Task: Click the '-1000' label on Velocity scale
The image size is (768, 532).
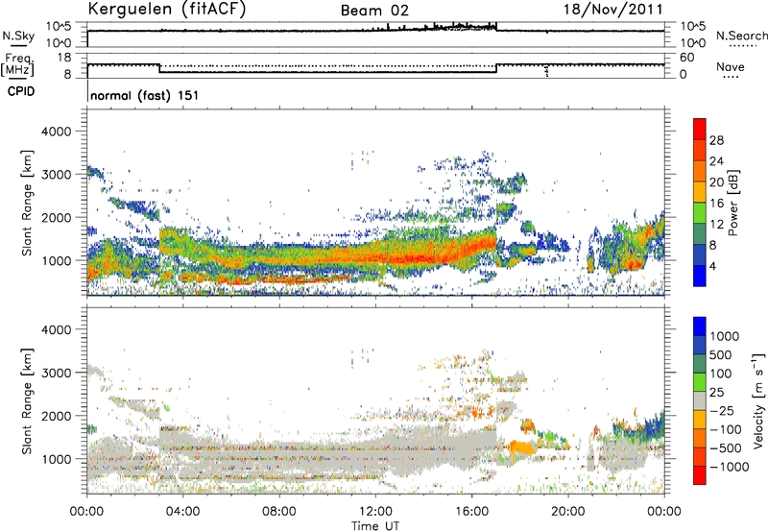Action: click(729, 467)
